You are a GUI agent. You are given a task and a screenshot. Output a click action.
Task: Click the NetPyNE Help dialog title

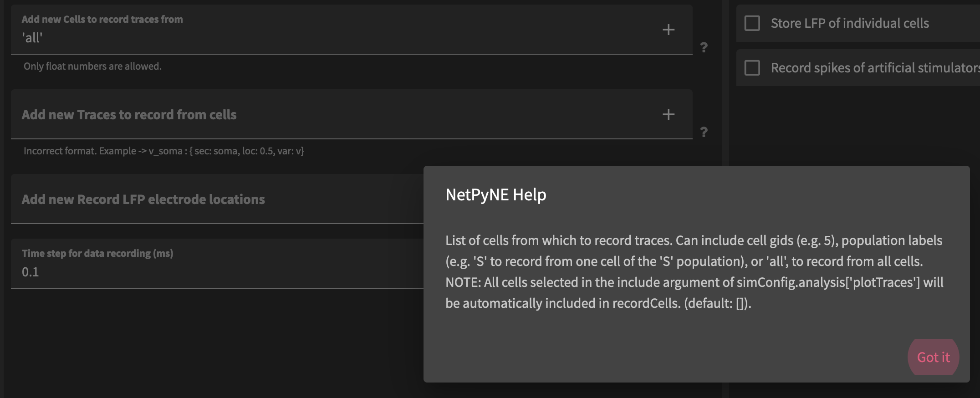[495, 194]
